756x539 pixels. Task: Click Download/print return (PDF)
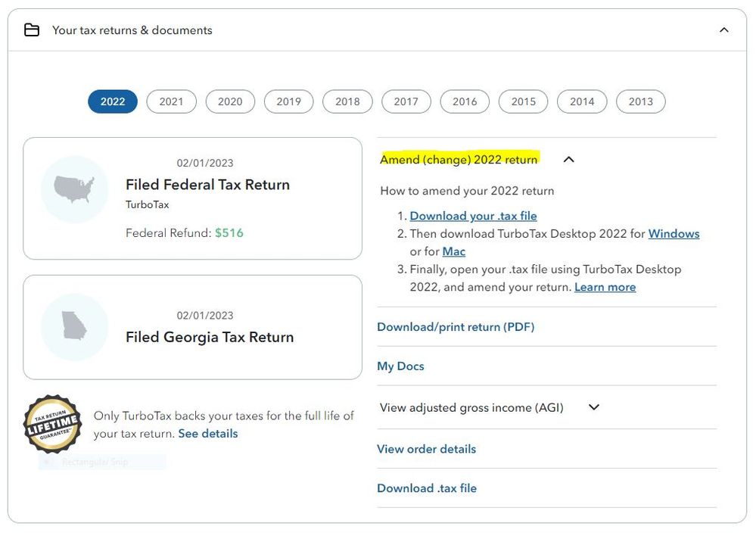456,327
